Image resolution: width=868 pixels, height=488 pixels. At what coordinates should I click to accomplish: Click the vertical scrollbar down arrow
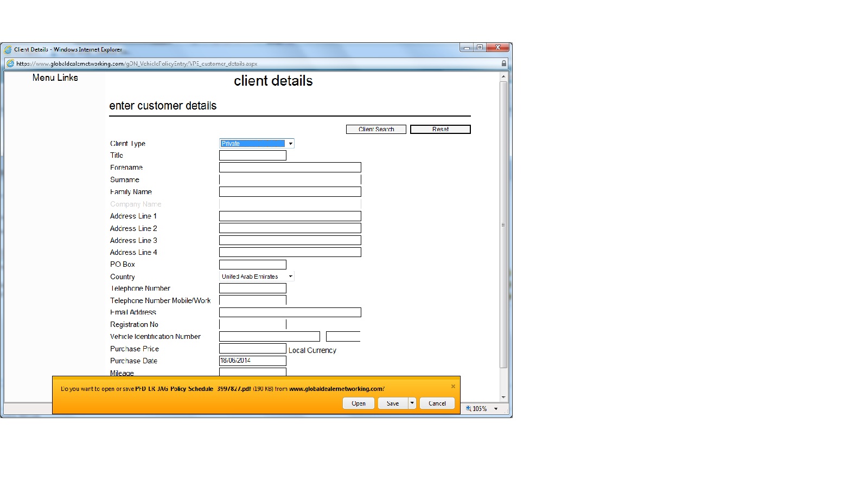tap(503, 397)
